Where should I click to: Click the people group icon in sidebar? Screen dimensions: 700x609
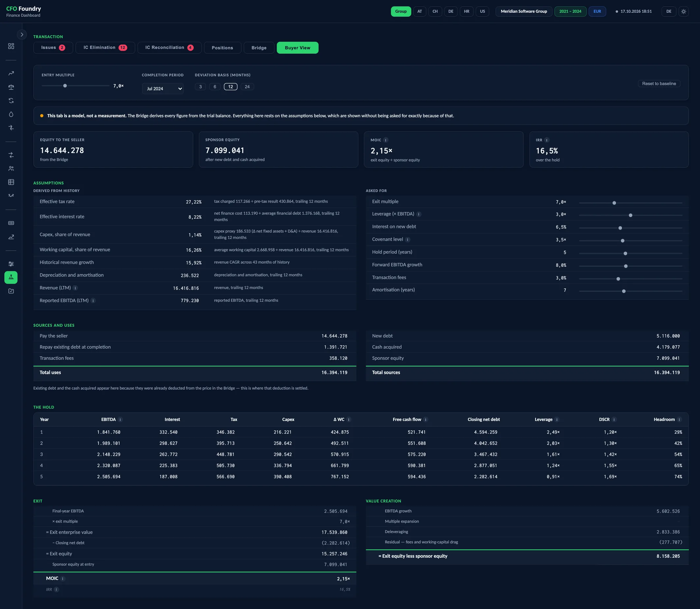click(x=11, y=169)
